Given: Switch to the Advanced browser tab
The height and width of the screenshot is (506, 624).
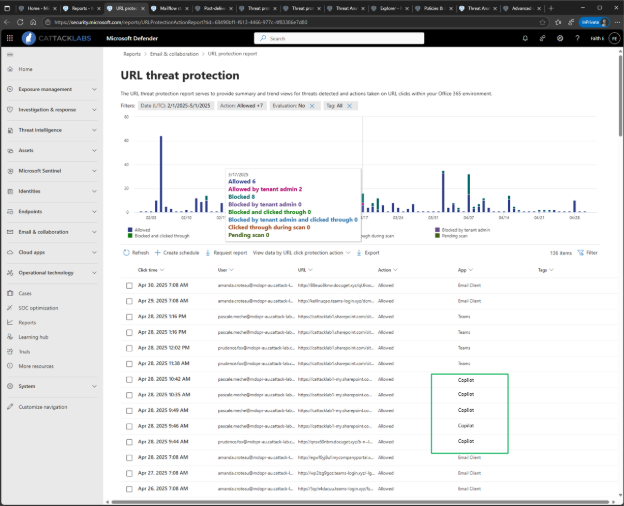Looking at the screenshot, I should [x=521, y=8].
